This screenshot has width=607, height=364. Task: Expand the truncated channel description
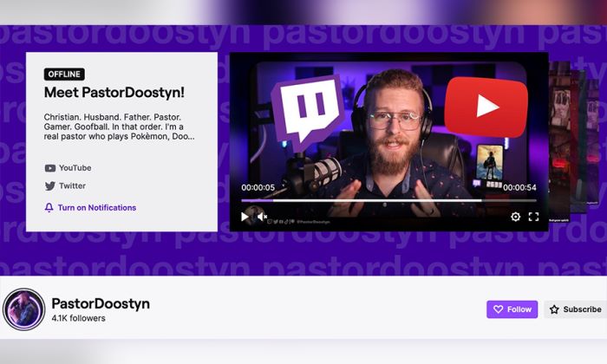[x=120, y=127]
